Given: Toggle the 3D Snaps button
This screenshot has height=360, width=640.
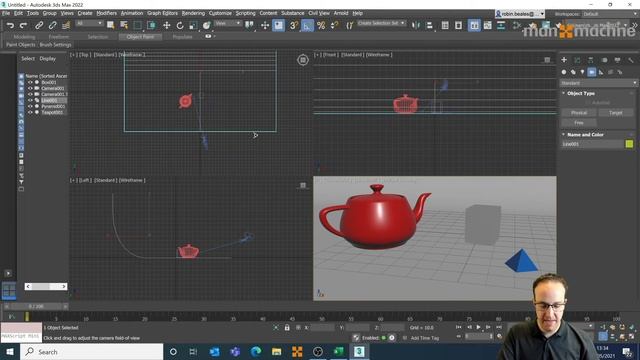Looking at the screenshot, I should pyautogui.click(x=293, y=25).
